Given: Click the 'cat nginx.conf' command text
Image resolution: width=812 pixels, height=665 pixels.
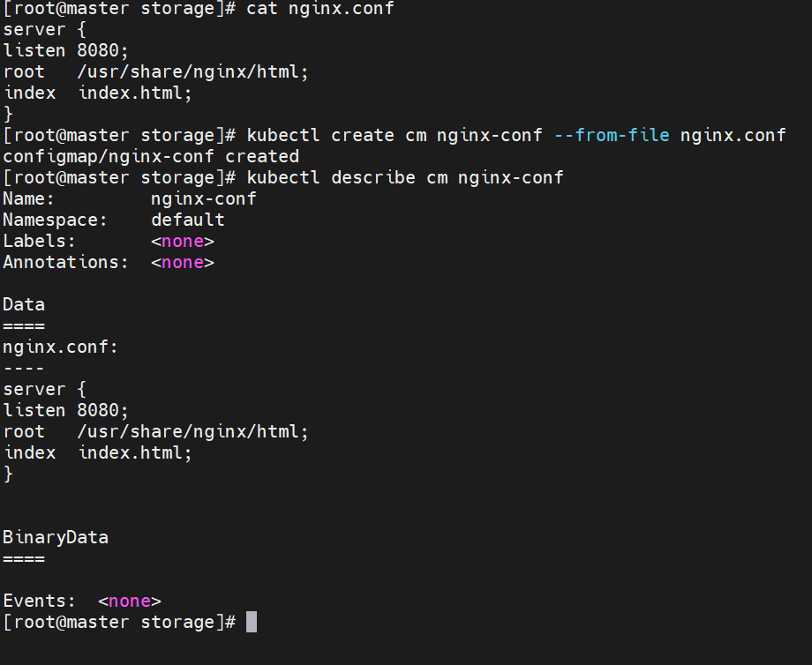Looking at the screenshot, I should pyautogui.click(x=320, y=9).
